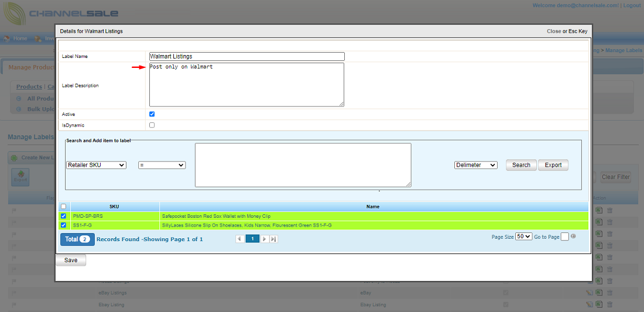The width and height of the screenshot is (644, 312).
Task: Click the Go to Page input box
Action: tap(565, 236)
